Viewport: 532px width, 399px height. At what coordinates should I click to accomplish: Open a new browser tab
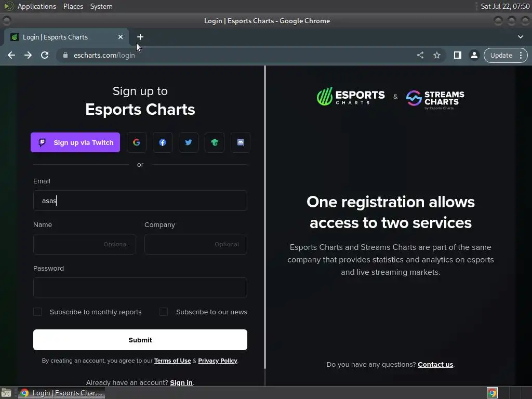coord(140,37)
